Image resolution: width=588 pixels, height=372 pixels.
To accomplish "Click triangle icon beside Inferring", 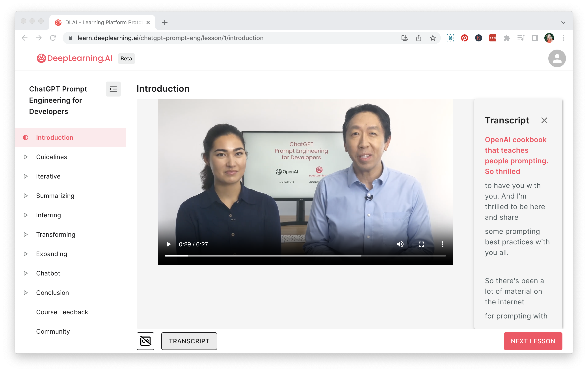I will point(25,215).
